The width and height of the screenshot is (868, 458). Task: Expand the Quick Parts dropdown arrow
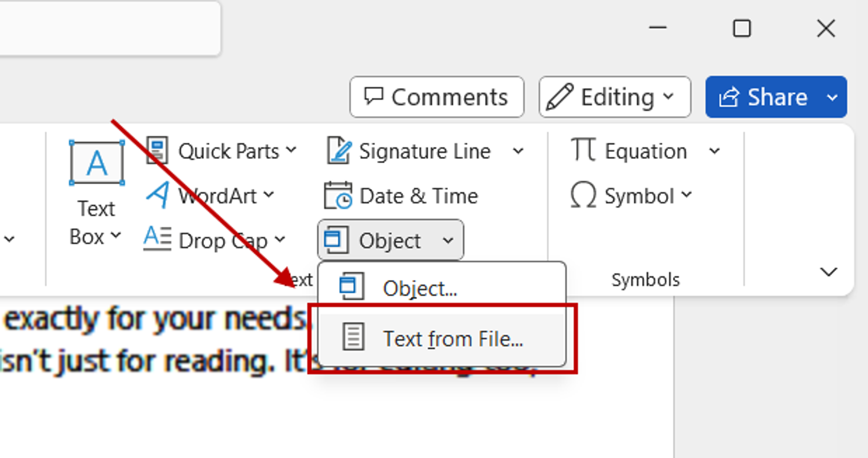click(x=292, y=151)
